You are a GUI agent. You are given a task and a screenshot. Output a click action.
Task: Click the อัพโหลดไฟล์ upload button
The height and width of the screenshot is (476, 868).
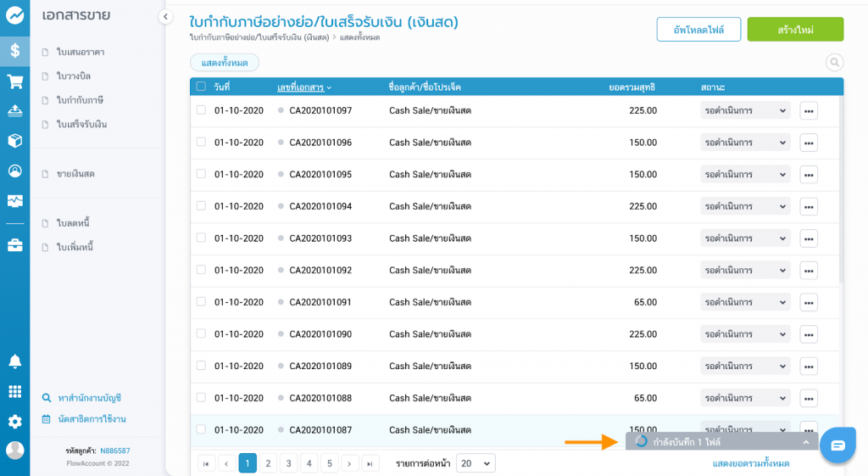(x=698, y=30)
